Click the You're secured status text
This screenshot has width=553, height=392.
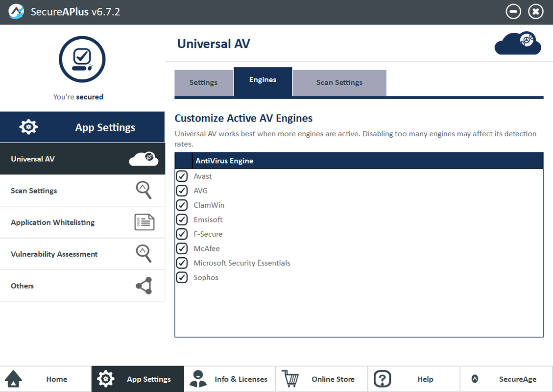78,97
